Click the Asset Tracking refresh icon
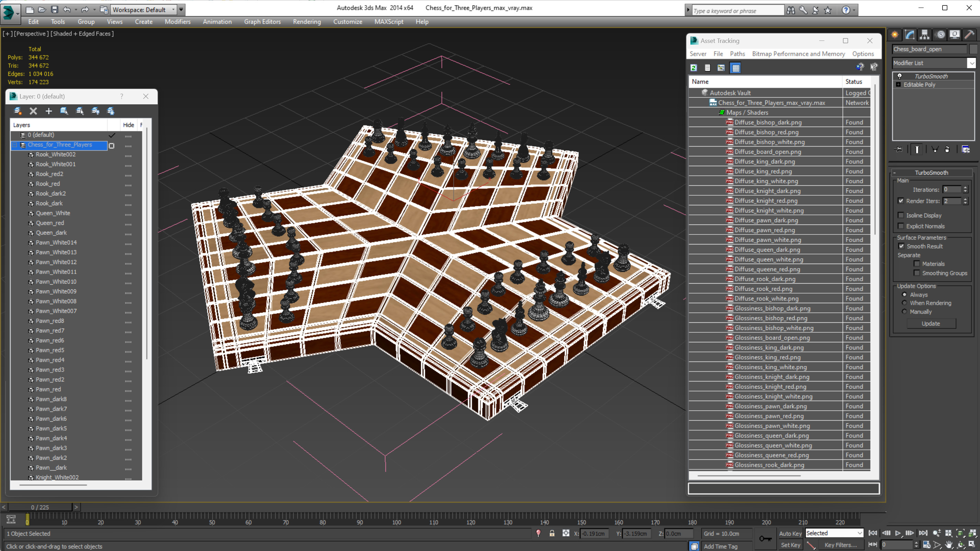The width and height of the screenshot is (980, 551). click(x=694, y=68)
